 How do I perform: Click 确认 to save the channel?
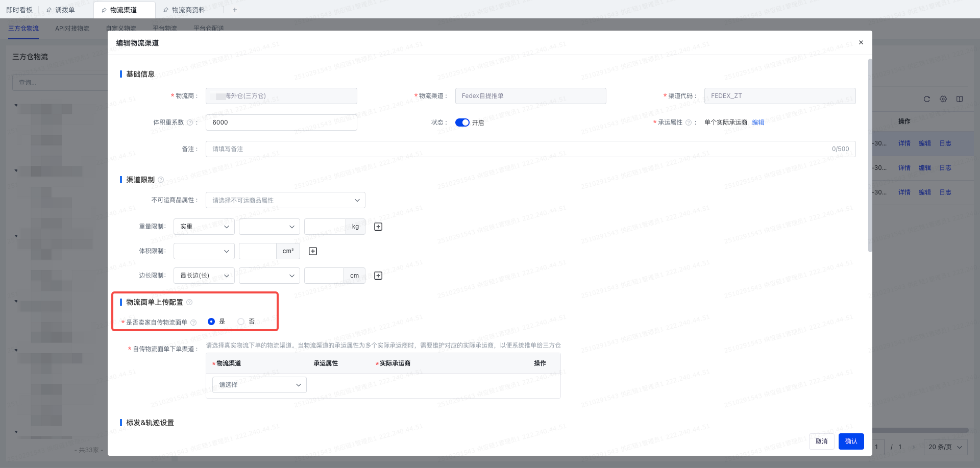point(851,441)
